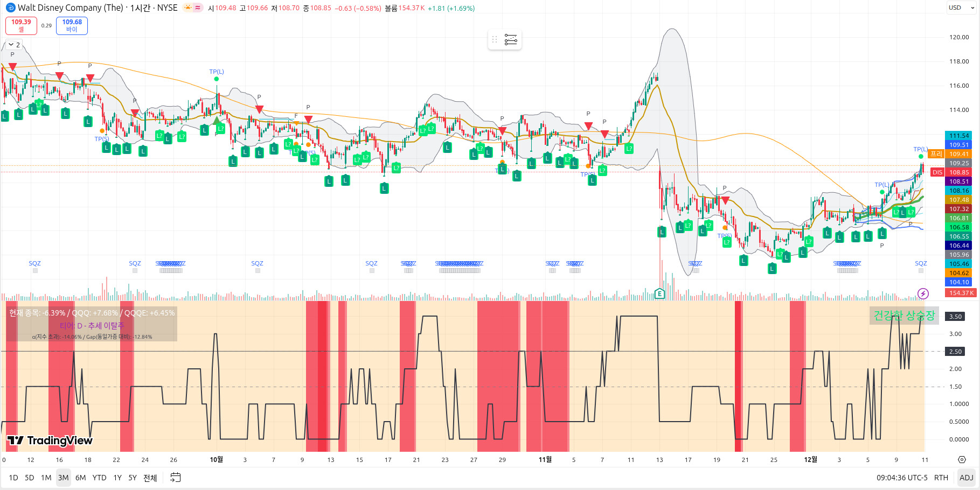Click the purple 108.51 price label

coord(959,181)
